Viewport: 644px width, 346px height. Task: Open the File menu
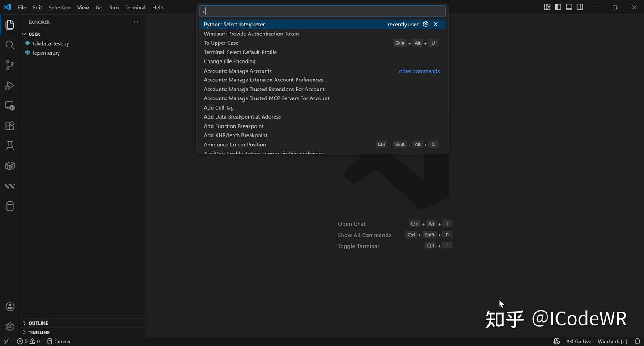click(22, 8)
